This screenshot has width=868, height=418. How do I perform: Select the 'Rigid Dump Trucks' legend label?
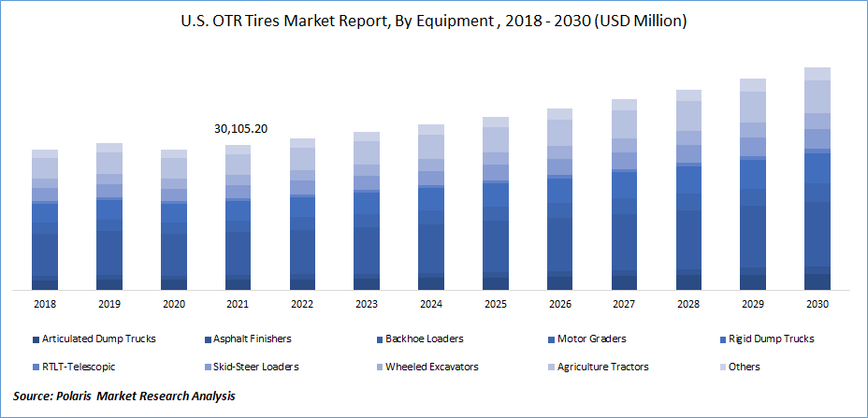pyautogui.click(x=771, y=339)
